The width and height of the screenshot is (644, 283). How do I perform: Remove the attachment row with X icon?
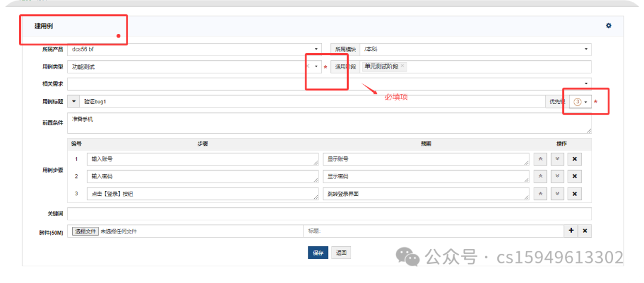[x=585, y=231]
